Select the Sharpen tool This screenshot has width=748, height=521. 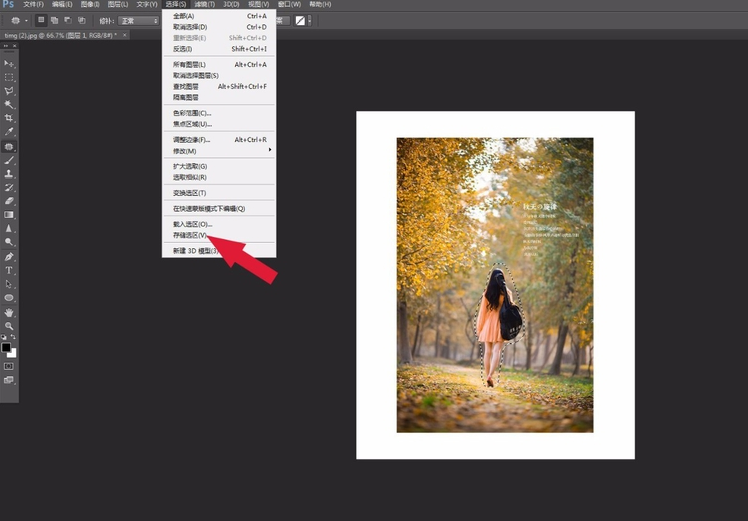click(9, 228)
